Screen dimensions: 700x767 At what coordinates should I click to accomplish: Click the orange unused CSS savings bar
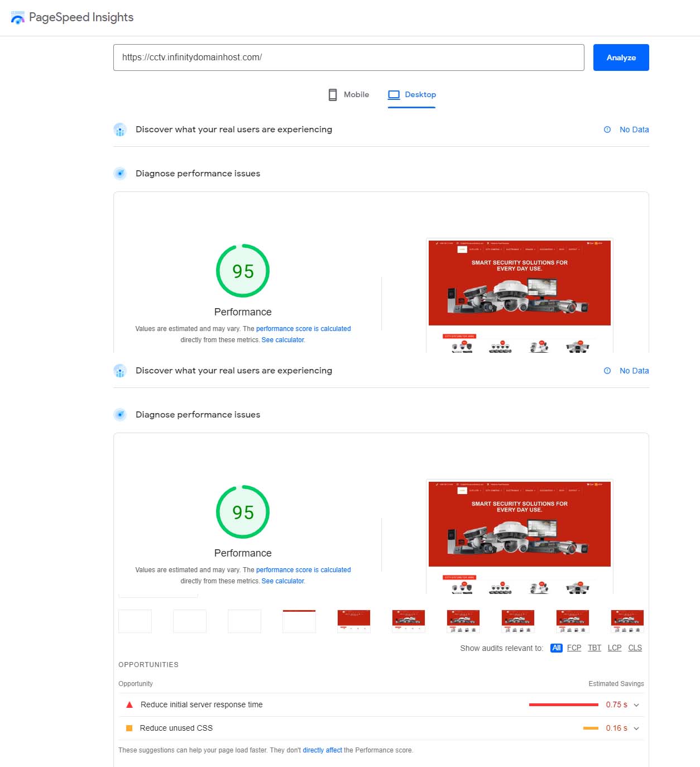coord(590,728)
